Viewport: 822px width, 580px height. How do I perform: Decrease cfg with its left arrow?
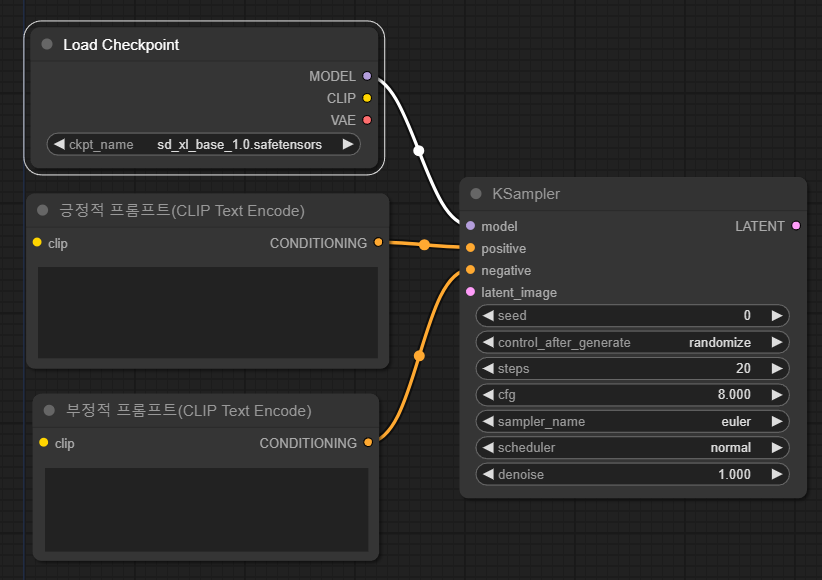(488, 394)
